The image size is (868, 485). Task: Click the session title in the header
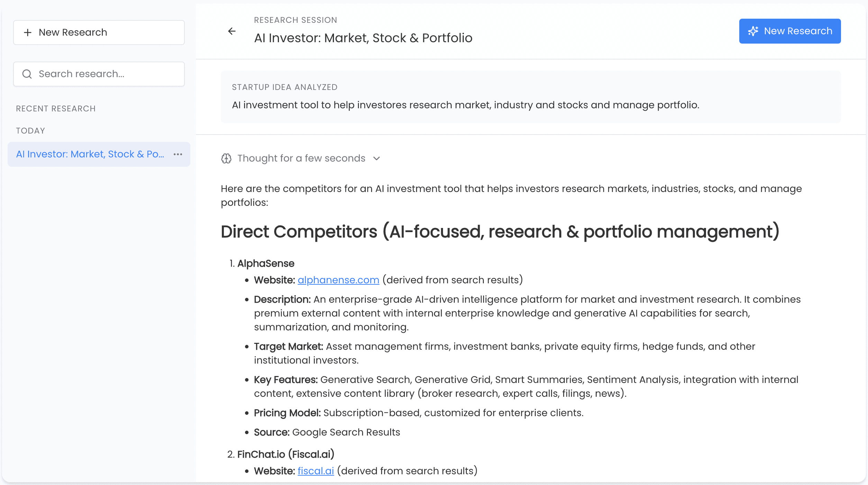pos(363,38)
